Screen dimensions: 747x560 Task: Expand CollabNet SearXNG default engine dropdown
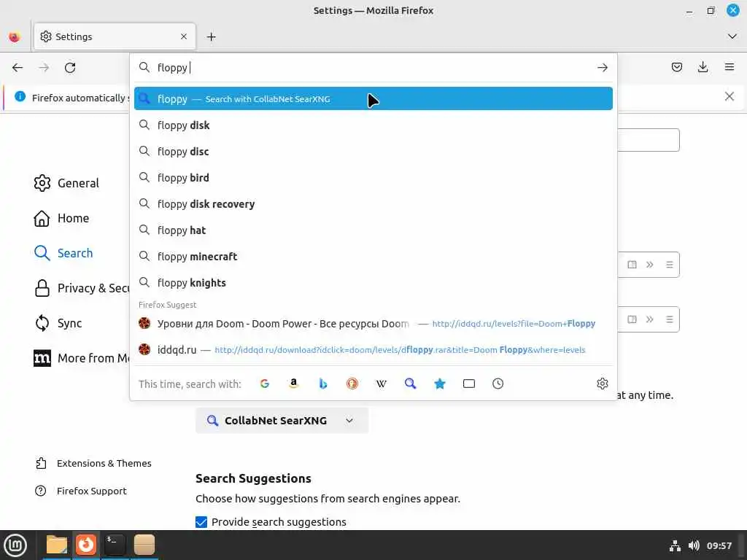tap(282, 421)
